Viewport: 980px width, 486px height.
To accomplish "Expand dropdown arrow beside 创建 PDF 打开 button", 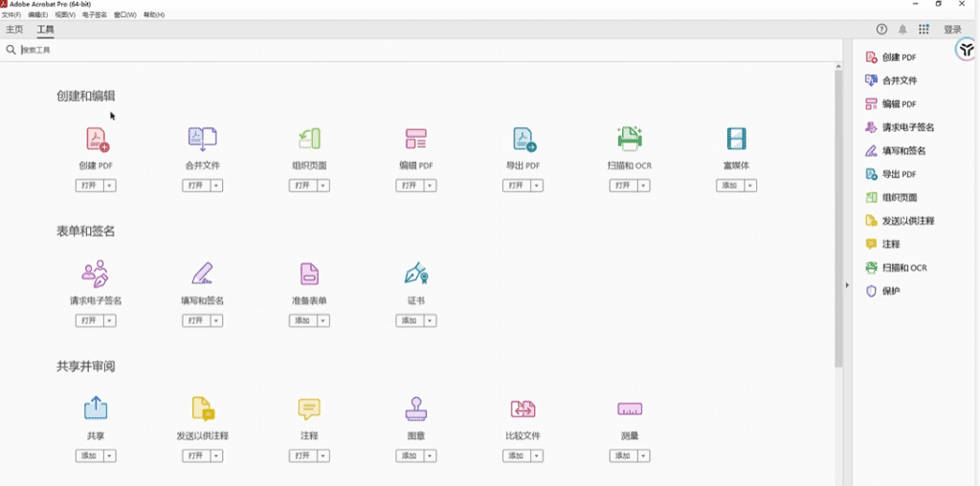I will 110,186.
